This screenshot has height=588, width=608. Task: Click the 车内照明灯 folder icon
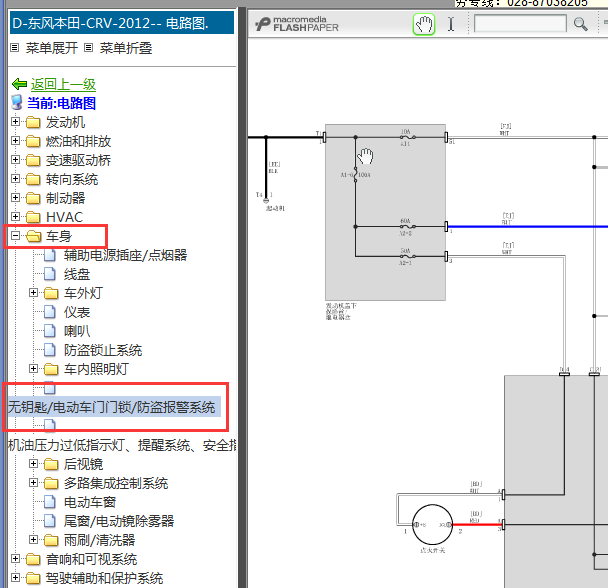point(51,369)
